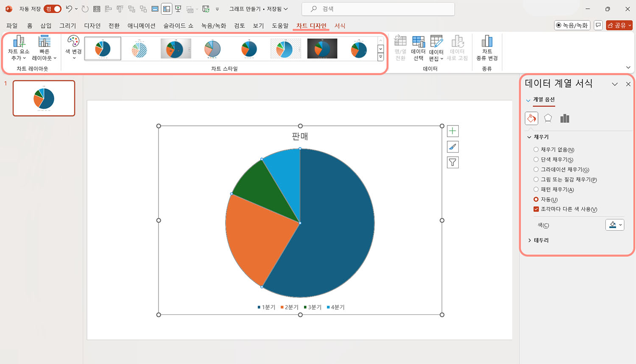Select Gradient fill (그라데이션 채우기) radio button
Image resolution: width=636 pixels, height=364 pixels.
pyautogui.click(x=536, y=169)
